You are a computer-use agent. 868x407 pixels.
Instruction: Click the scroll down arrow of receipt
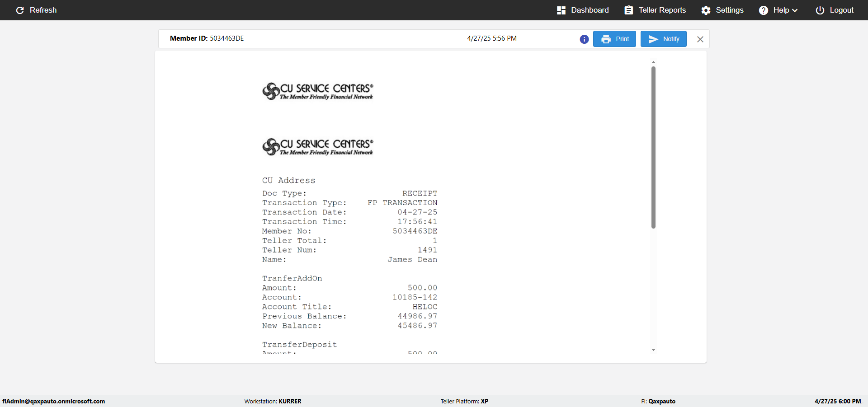[653, 350]
